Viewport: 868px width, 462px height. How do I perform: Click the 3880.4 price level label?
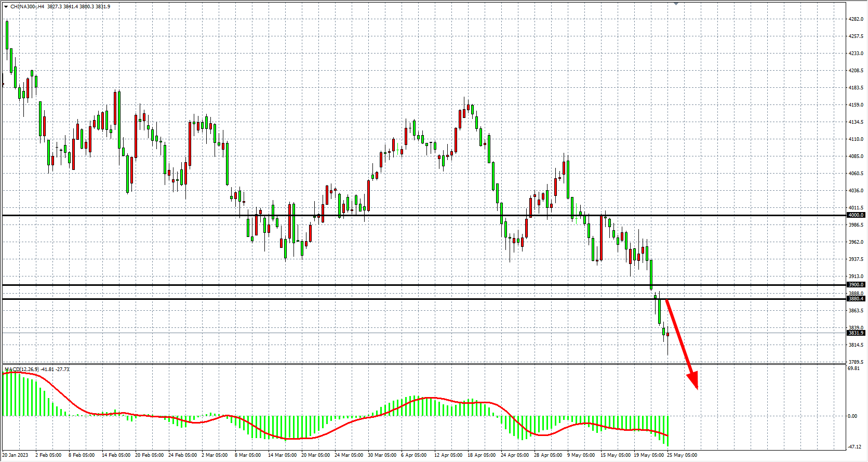click(x=856, y=299)
